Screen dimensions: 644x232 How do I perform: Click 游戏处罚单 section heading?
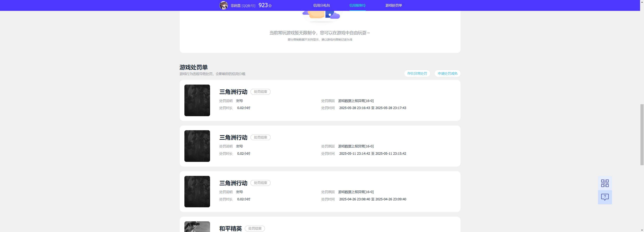click(194, 67)
